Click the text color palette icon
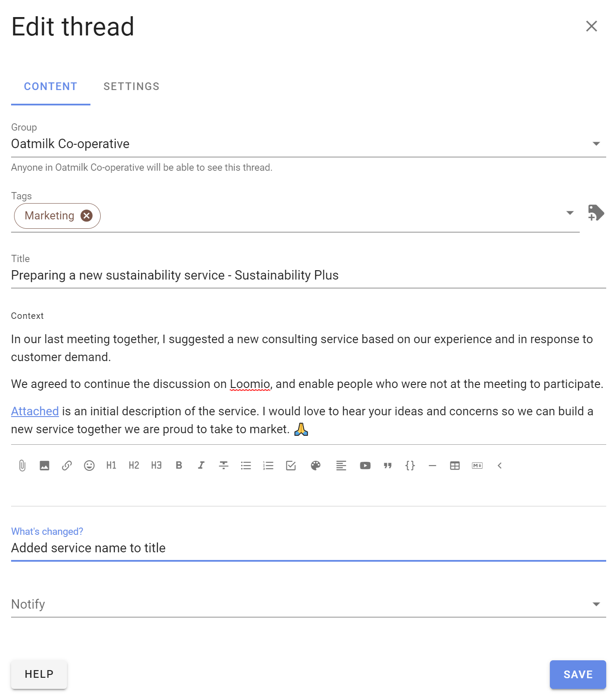The height and width of the screenshot is (694, 616). [x=316, y=466]
